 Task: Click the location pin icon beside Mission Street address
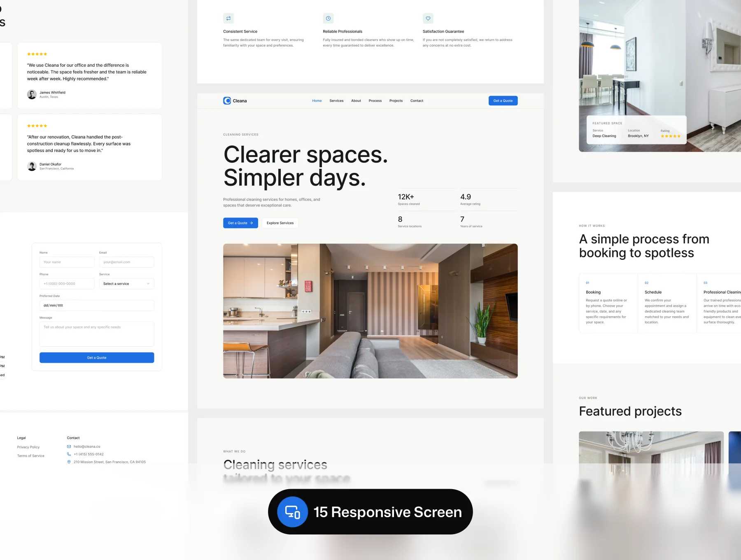[69, 462]
